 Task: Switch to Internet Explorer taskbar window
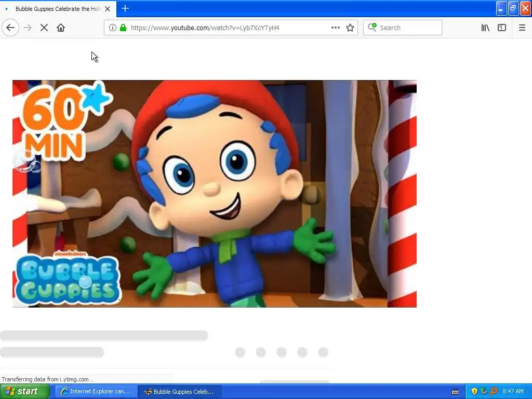click(x=96, y=392)
